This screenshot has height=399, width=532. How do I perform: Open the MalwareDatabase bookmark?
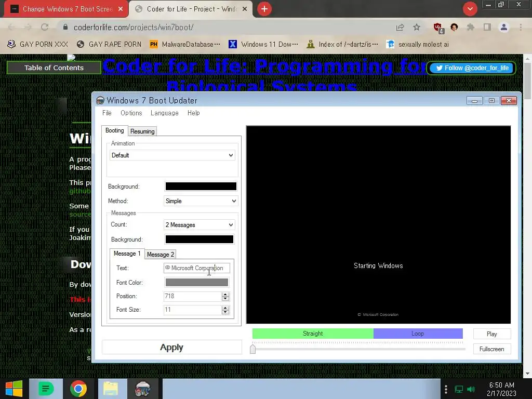point(185,44)
